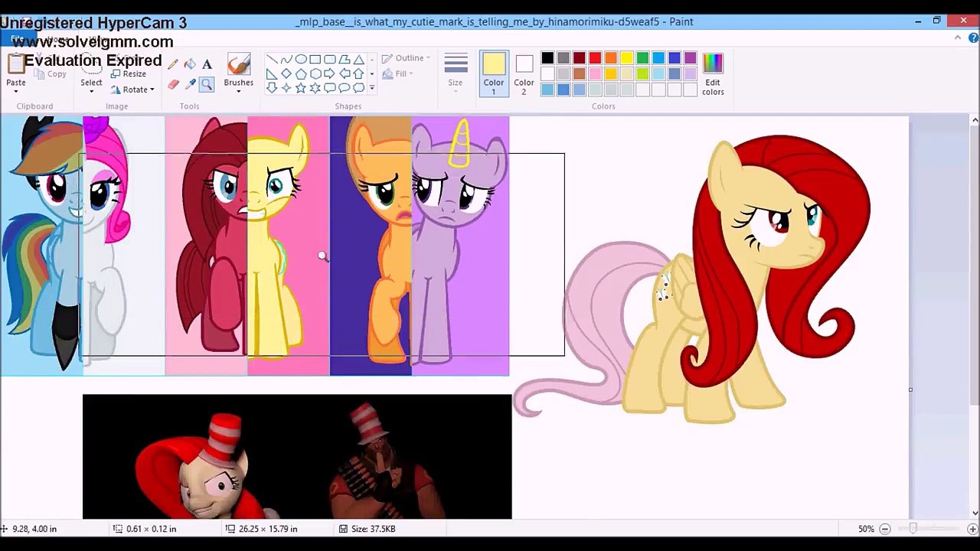Choose the Oval callout shape
This screenshot has height=551, width=980.
[x=345, y=89]
